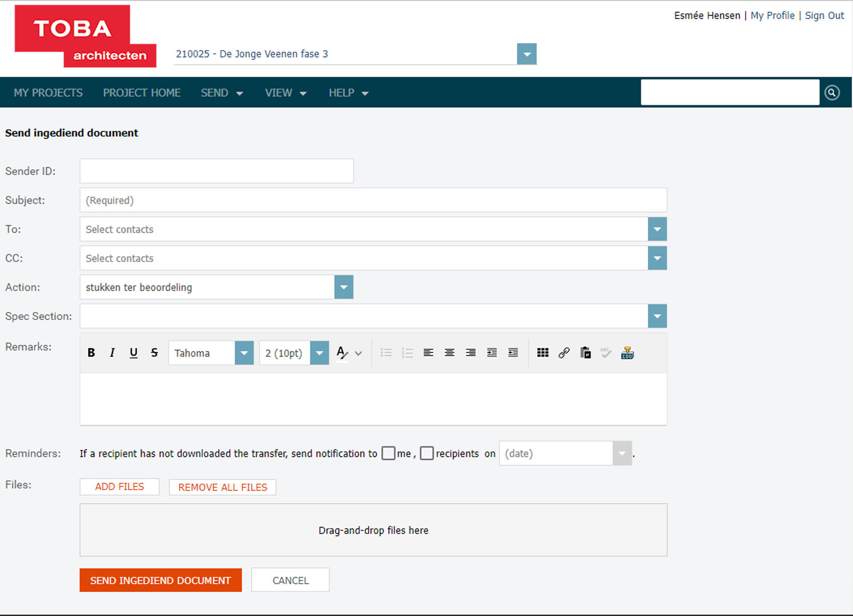The height and width of the screenshot is (616, 853).
Task: Expand the Tahoma font dropdown
Action: (x=244, y=353)
